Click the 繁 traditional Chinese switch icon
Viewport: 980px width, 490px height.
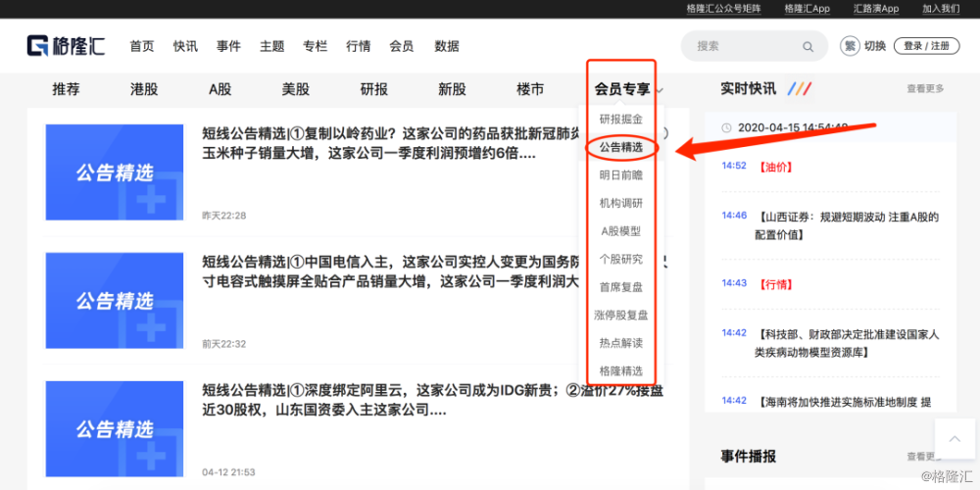[x=850, y=46]
